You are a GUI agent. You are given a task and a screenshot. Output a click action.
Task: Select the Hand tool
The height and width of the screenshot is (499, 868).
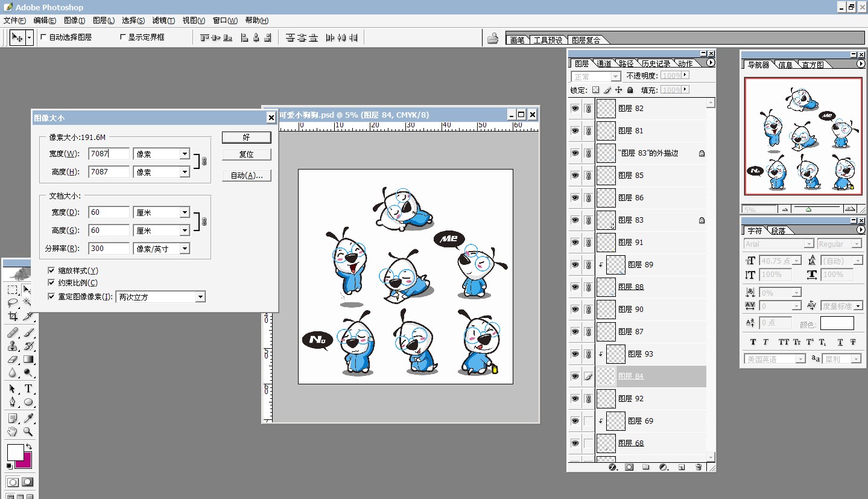point(12,431)
